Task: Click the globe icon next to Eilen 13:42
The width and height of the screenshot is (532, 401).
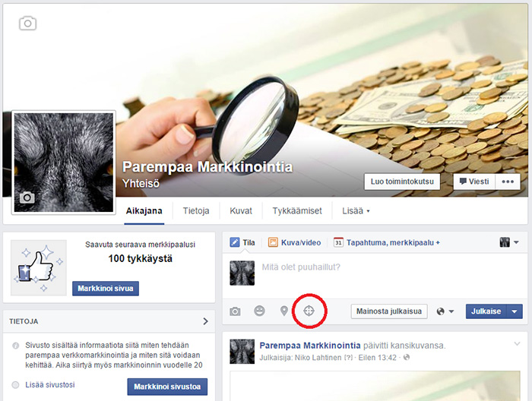Action: pyautogui.click(x=406, y=357)
